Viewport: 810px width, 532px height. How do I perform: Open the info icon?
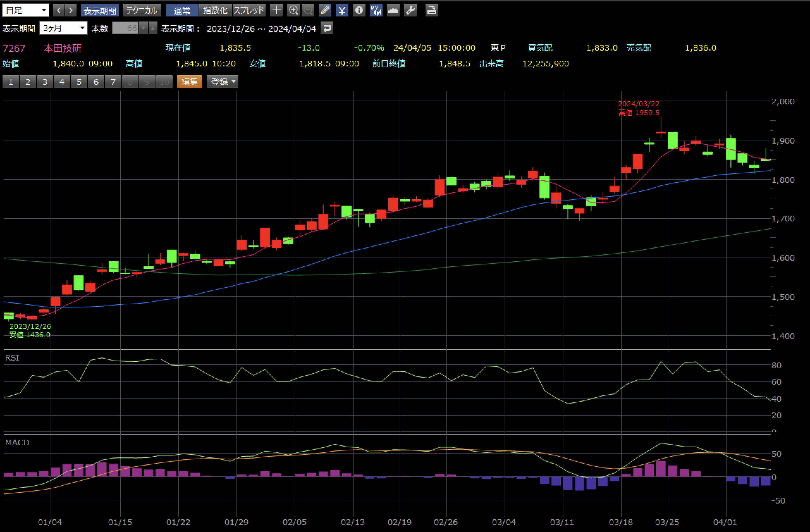[x=359, y=10]
